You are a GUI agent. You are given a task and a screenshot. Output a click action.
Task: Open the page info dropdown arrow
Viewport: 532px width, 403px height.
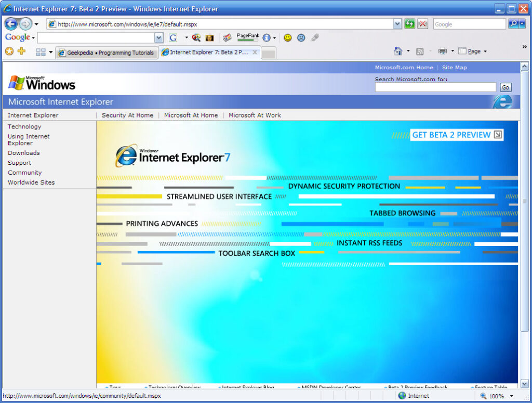[x=274, y=37]
